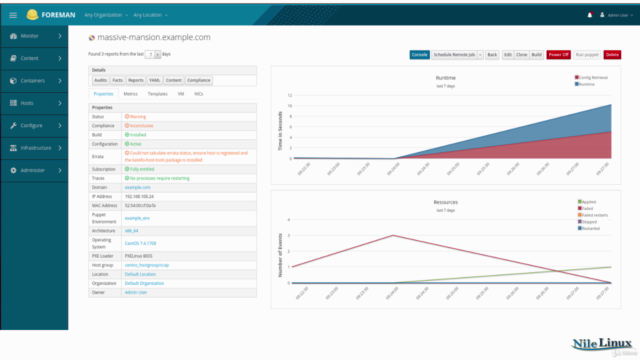Click the red Delete button

(612, 55)
